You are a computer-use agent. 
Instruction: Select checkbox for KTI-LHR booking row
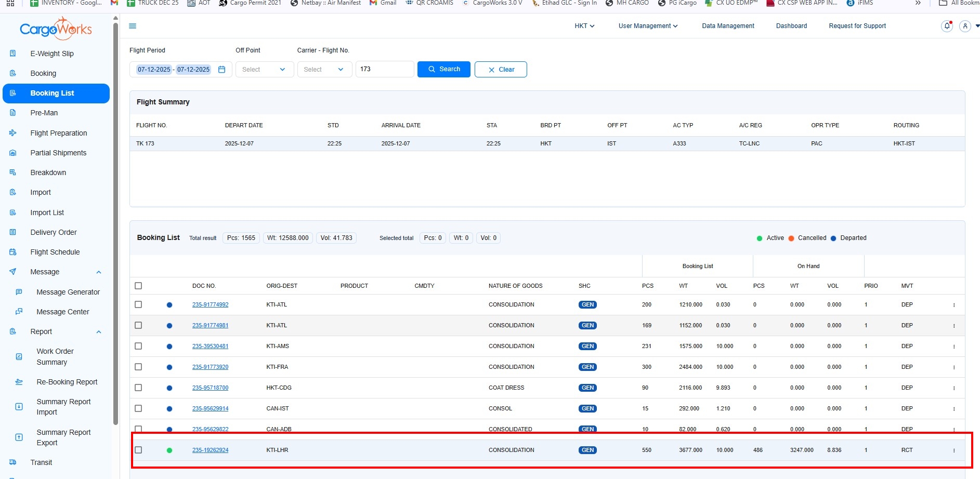point(138,450)
